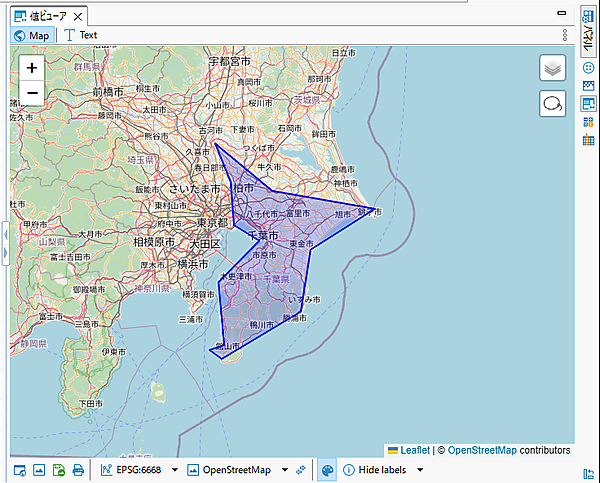Zoom in on the map
The image size is (600, 483).
(32, 68)
